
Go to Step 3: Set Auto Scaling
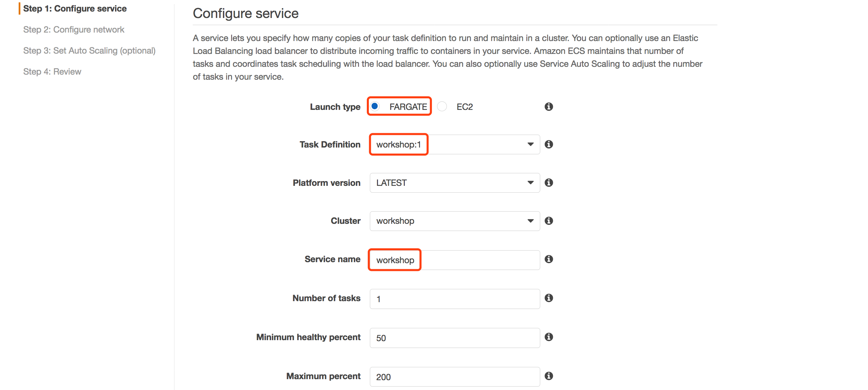pyautogui.click(x=89, y=51)
